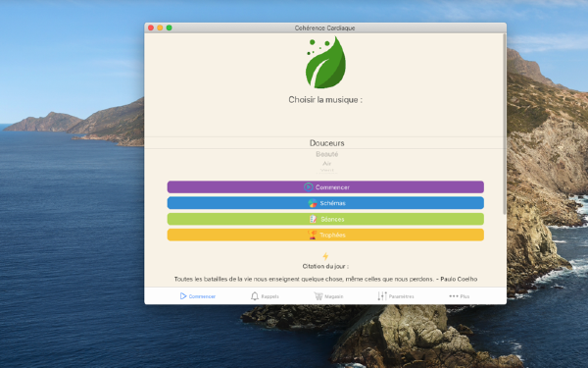Click the trophy icon beside Trophées
The image size is (588, 368).
coord(312,236)
